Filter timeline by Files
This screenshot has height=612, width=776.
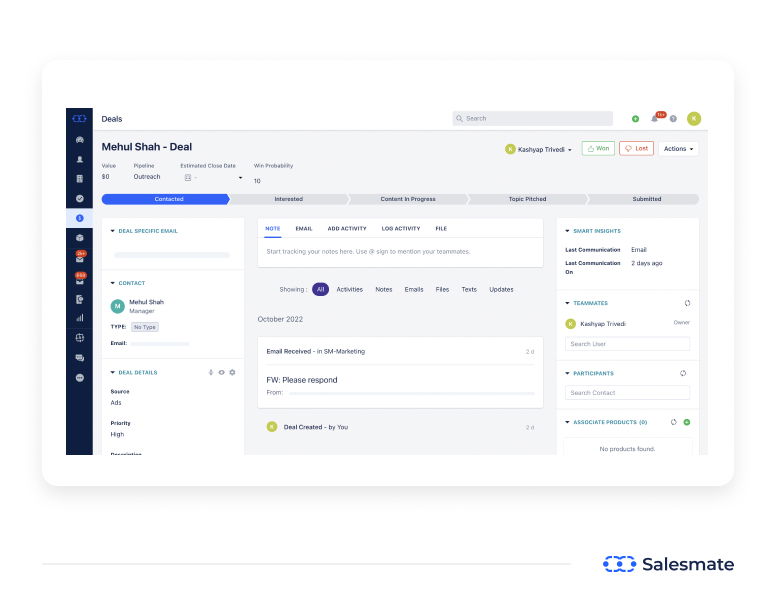[442, 289]
